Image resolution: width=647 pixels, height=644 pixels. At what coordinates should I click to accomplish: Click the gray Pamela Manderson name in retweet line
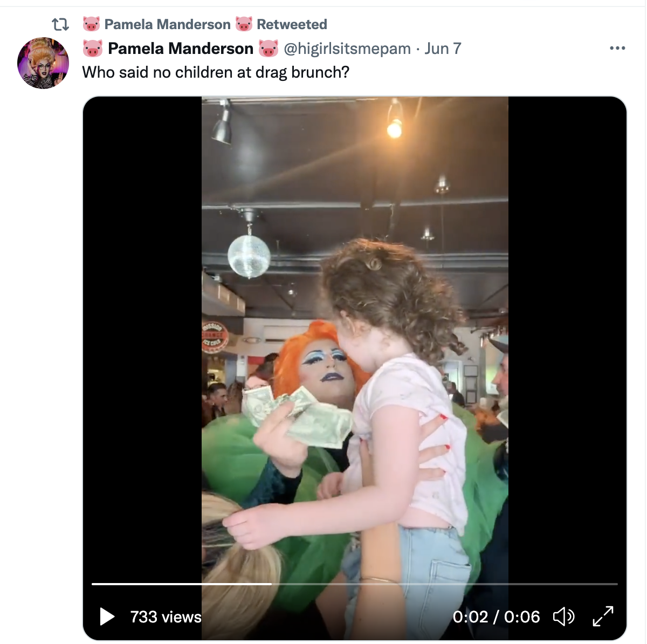click(167, 24)
